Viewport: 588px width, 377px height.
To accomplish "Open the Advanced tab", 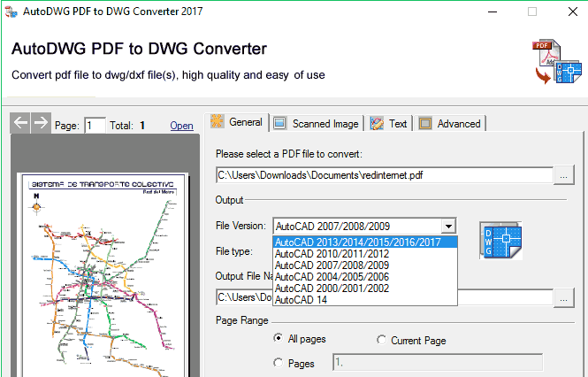I will pos(450,124).
